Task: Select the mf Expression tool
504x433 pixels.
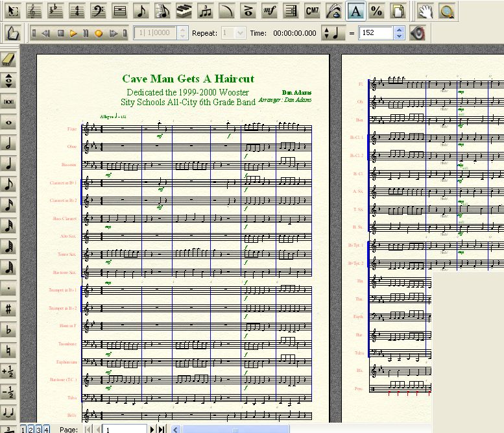Action: [269, 11]
